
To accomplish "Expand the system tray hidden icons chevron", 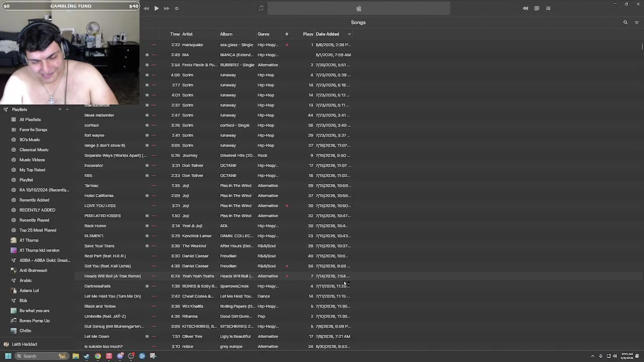I will (592, 356).
